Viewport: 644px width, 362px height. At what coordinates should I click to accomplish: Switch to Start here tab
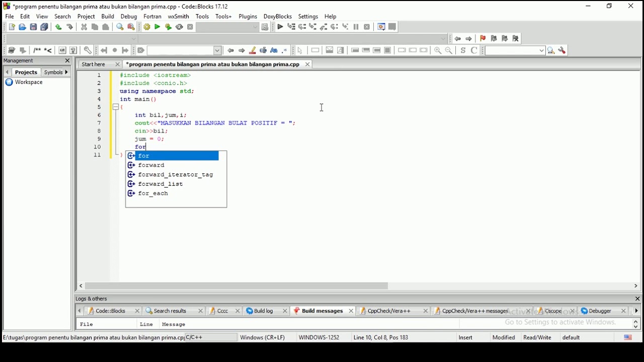pos(94,64)
